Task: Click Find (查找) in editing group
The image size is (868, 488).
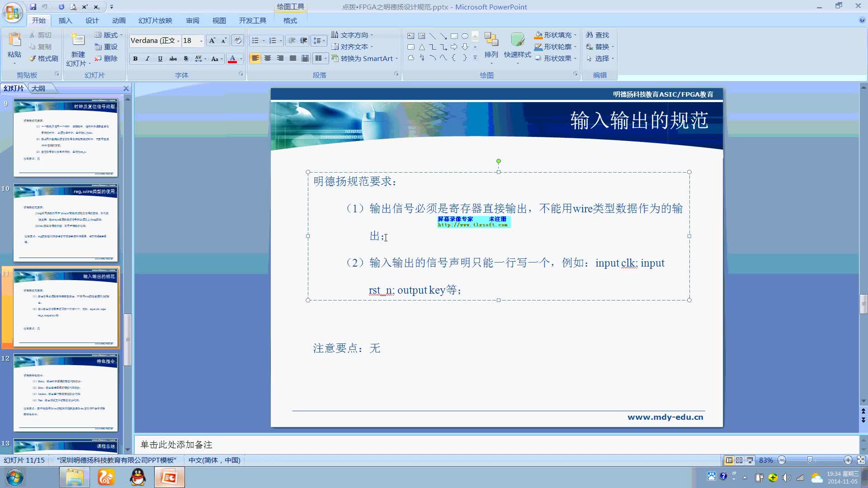Action: 597,35
